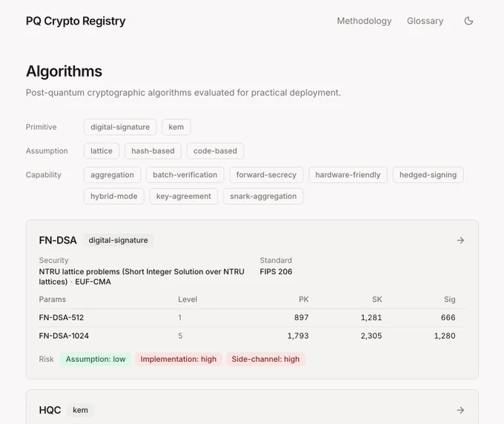The height and width of the screenshot is (424, 504).
Task: Enable snark-aggregation capability filter
Action: 263,196
